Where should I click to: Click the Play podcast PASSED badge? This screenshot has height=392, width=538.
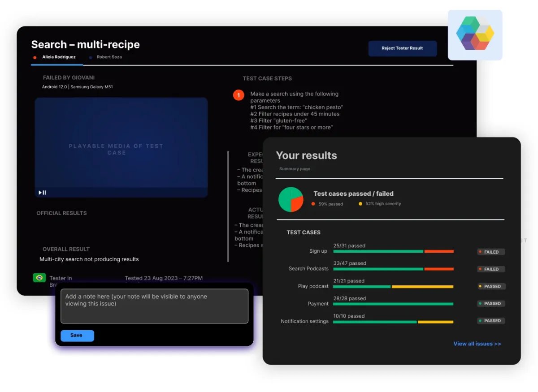[x=491, y=286]
